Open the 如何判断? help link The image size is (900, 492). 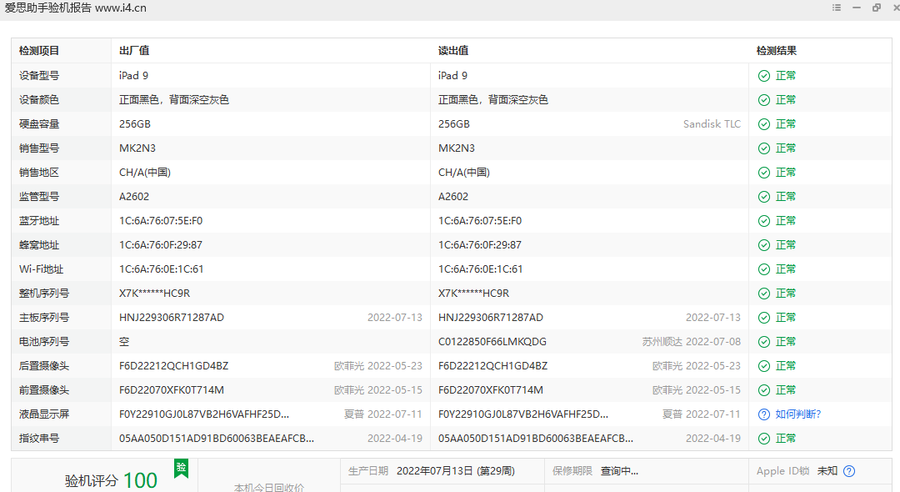coord(797,414)
